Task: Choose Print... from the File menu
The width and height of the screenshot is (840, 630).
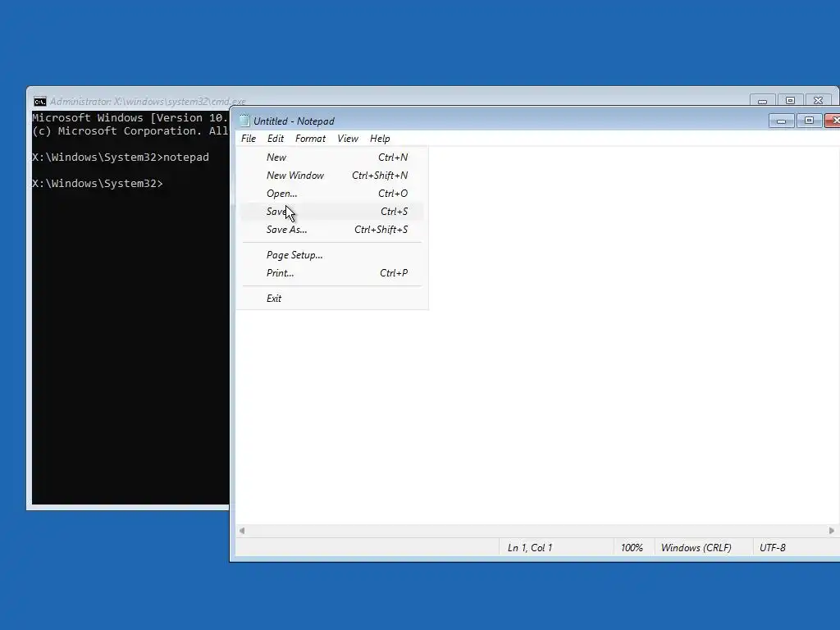Action: coord(332,272)
